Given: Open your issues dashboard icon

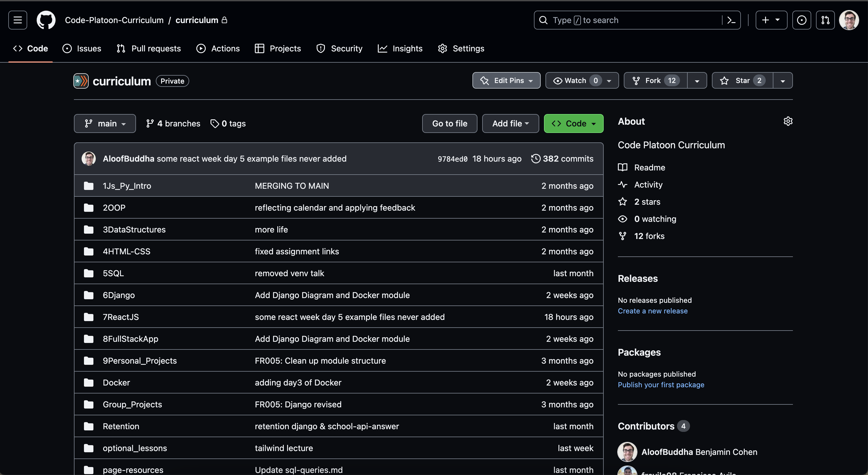Looking at the screenshot, I should 801,20.
